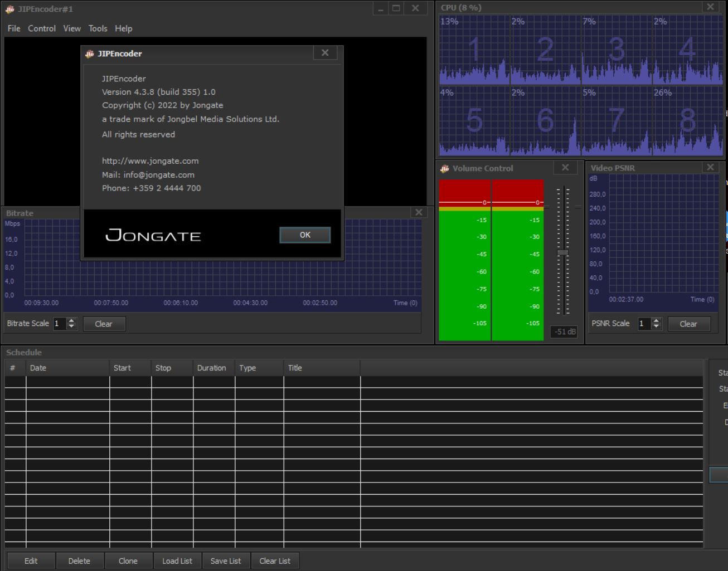Click the Jongate logo in about dialog

[153, 235]
